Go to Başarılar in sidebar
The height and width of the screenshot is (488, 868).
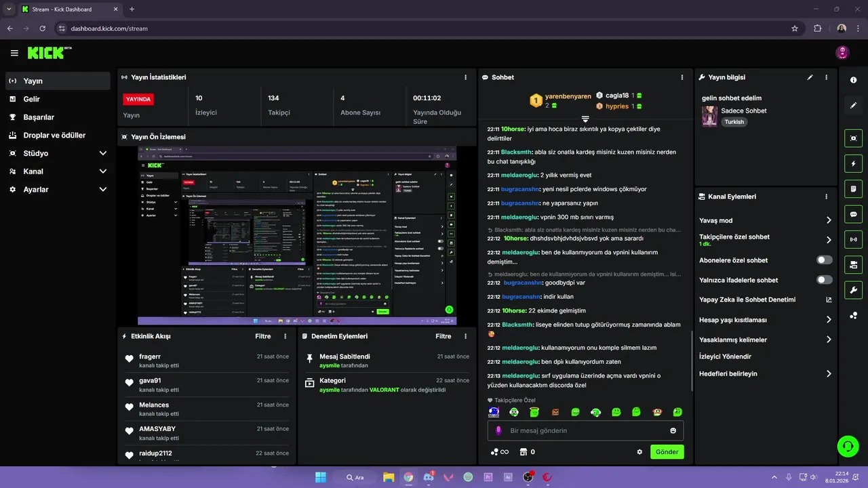pyautogui.click(x=58, y=117)
